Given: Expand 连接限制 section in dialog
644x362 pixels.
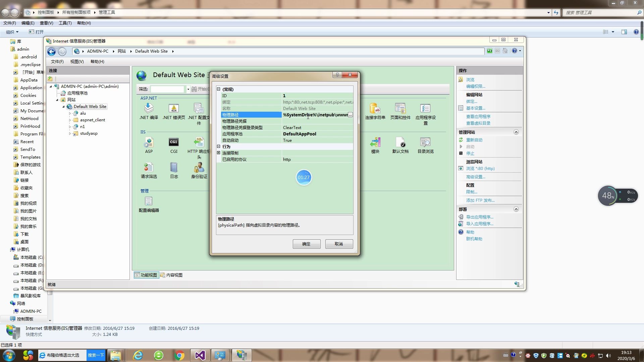Looking at the screenshot, I should (x=218, y=153).
